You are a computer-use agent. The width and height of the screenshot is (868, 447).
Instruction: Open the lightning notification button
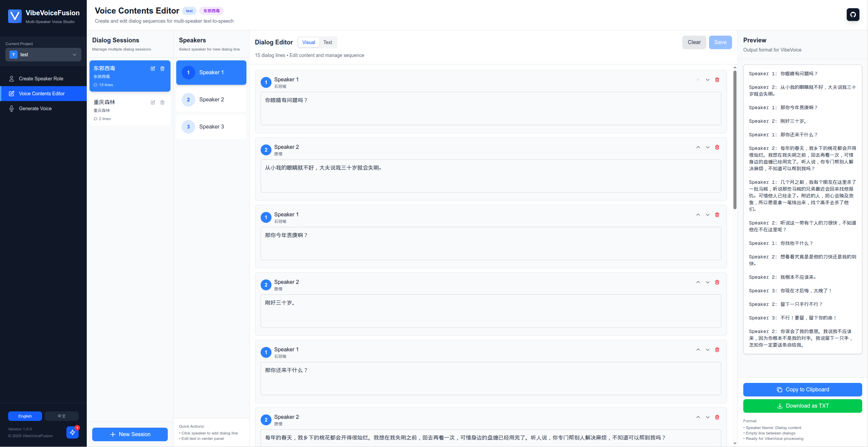(x=73, y=432)
